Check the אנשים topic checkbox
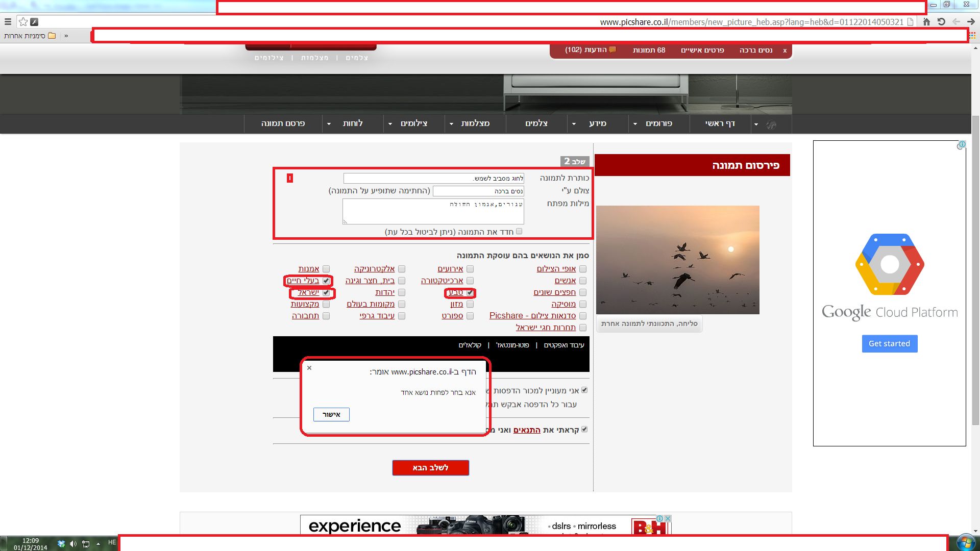980x551 pixels. pos(583,281)
